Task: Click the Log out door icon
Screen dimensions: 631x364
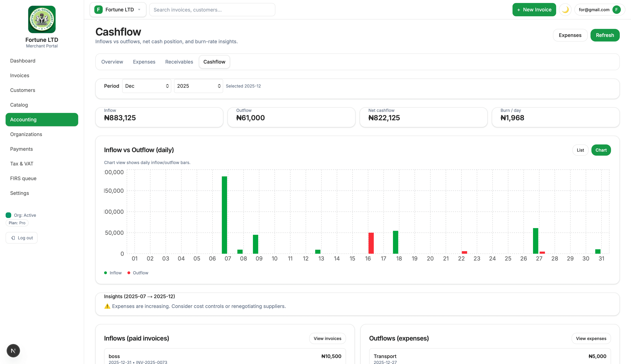Action: [x=13, y=238]
